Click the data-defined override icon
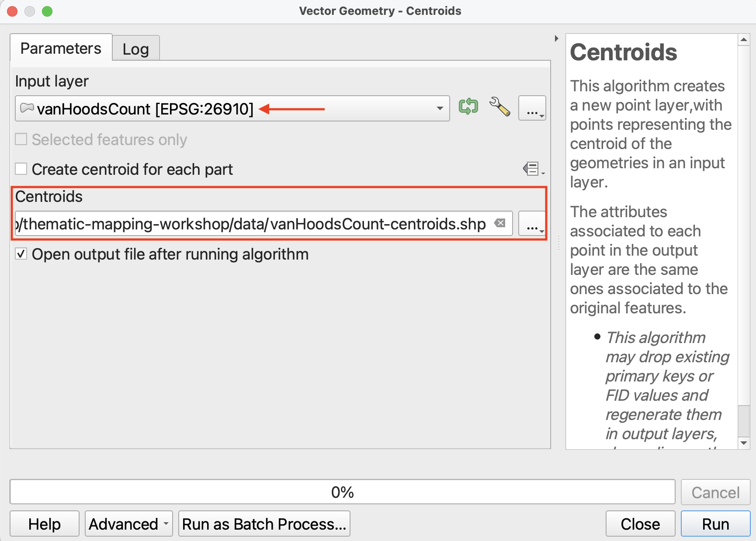Viewport: 756px width, 541px height. (533, 169)
